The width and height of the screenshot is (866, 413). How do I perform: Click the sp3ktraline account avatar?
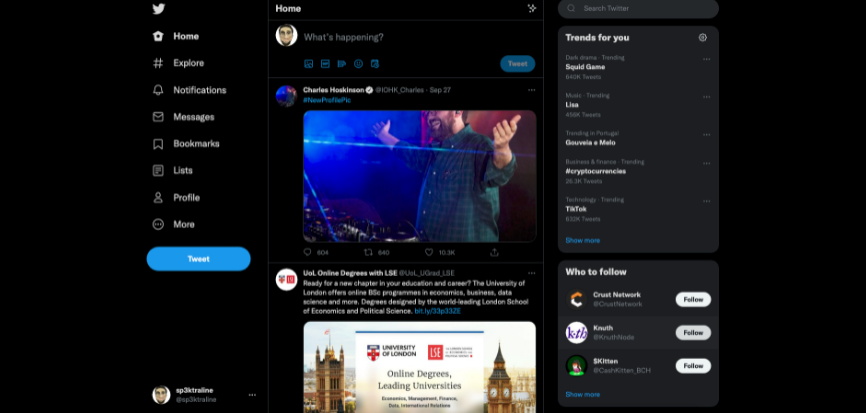(161, 395)
